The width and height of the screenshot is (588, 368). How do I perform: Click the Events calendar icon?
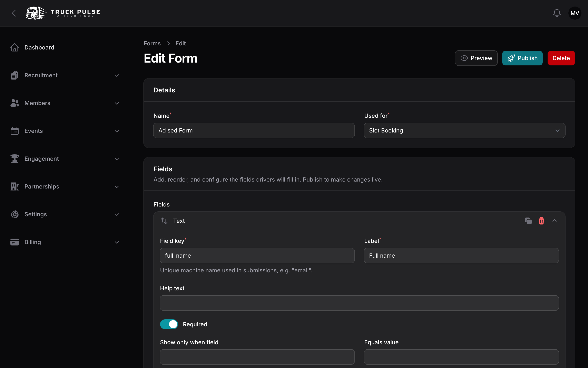pyautogui.click(x=14, y=131)
